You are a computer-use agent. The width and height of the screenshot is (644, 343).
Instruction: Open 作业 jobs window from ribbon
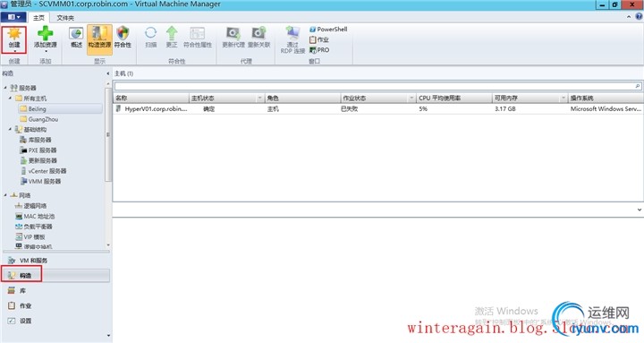[x=319, y=39]
